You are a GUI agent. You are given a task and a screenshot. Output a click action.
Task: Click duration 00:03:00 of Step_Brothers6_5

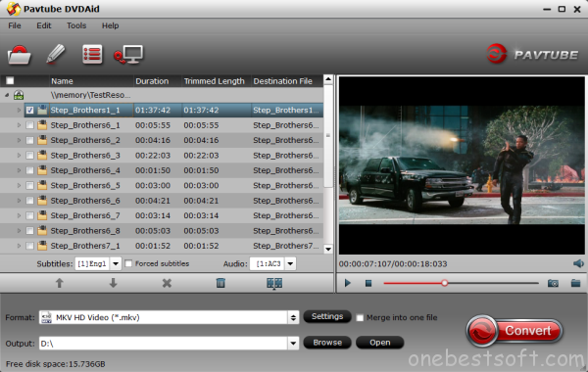[153, 185]
